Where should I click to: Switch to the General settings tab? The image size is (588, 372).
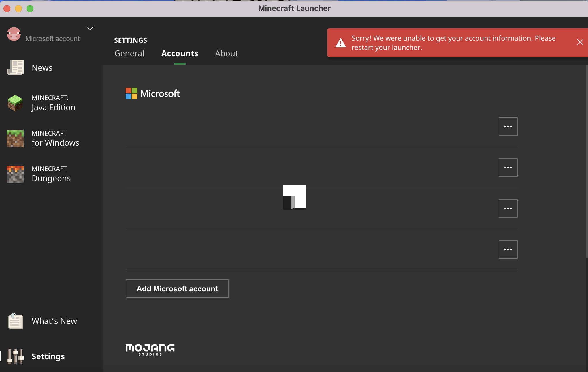pos(129,53)
